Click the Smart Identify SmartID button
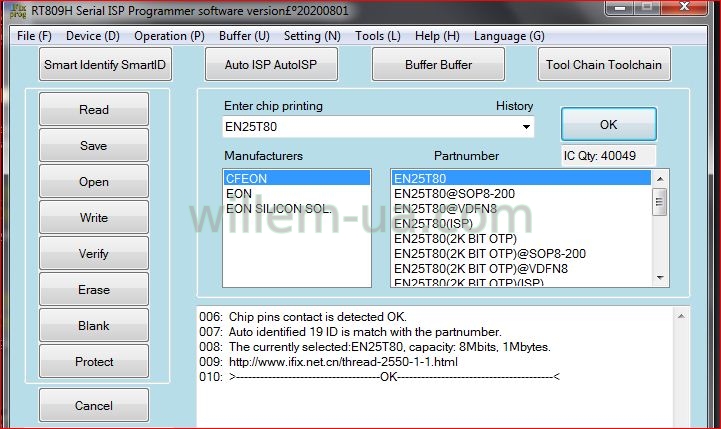Screen dimensions: 721x429 [105, 64]
